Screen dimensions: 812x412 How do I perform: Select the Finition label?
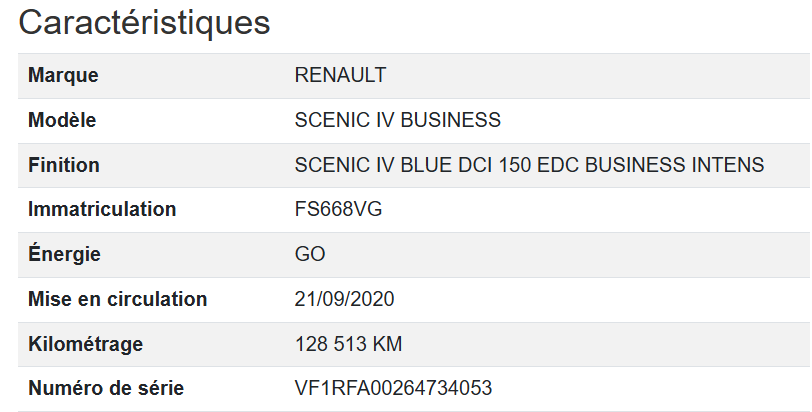[x=64, y=165]
